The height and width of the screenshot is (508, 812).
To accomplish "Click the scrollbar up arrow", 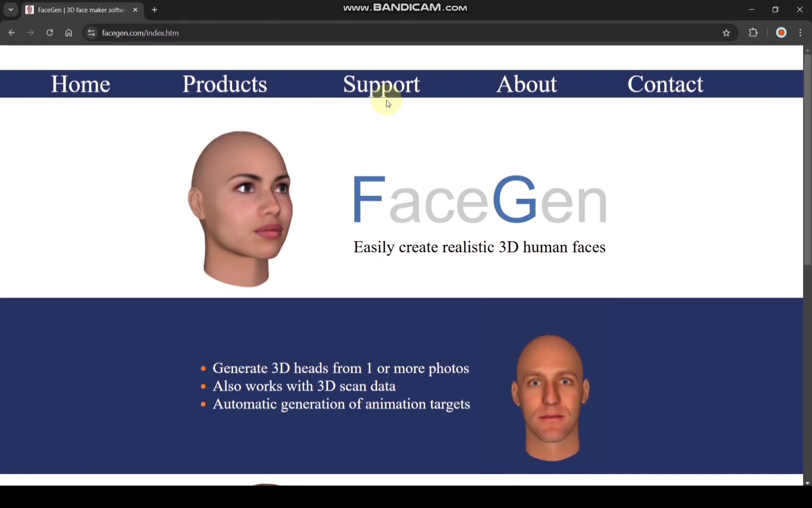I will click(807, 49).
